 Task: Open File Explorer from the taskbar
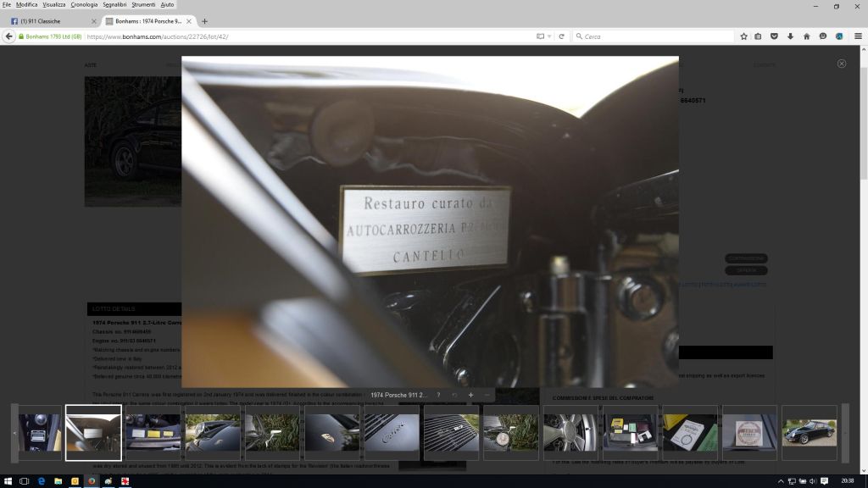(x=58, y=481)
